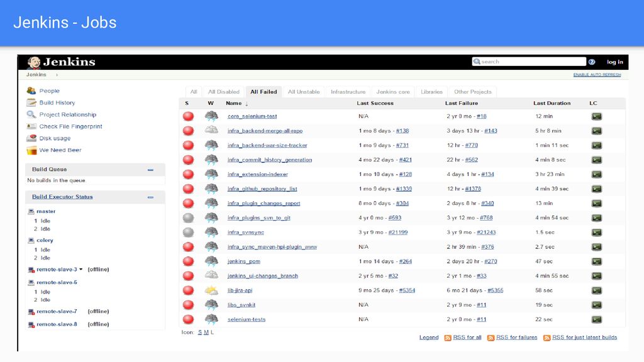The height and width of the screenshot is (362, 644).
Task: Open the search help icon
Action: [x=591, y=62]
